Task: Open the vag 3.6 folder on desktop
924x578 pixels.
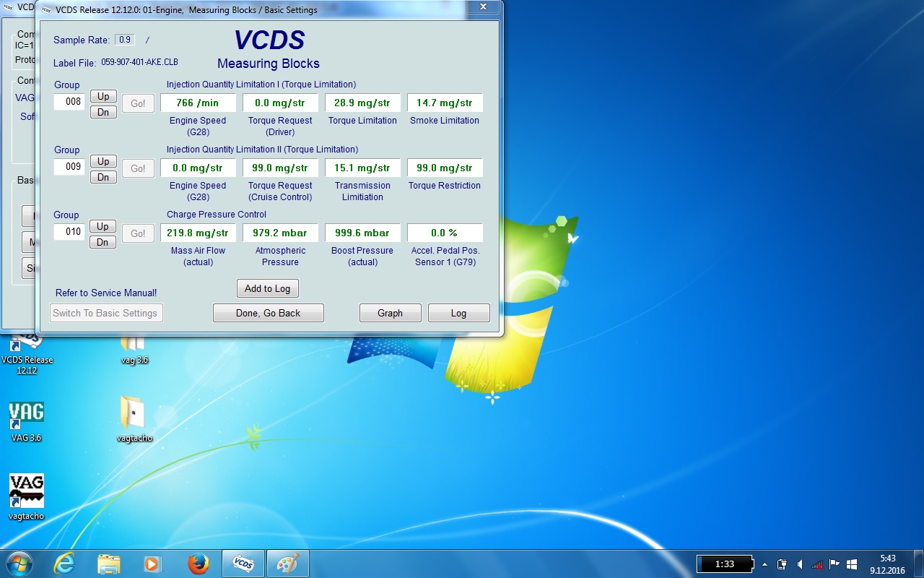Action: [134, 349]
